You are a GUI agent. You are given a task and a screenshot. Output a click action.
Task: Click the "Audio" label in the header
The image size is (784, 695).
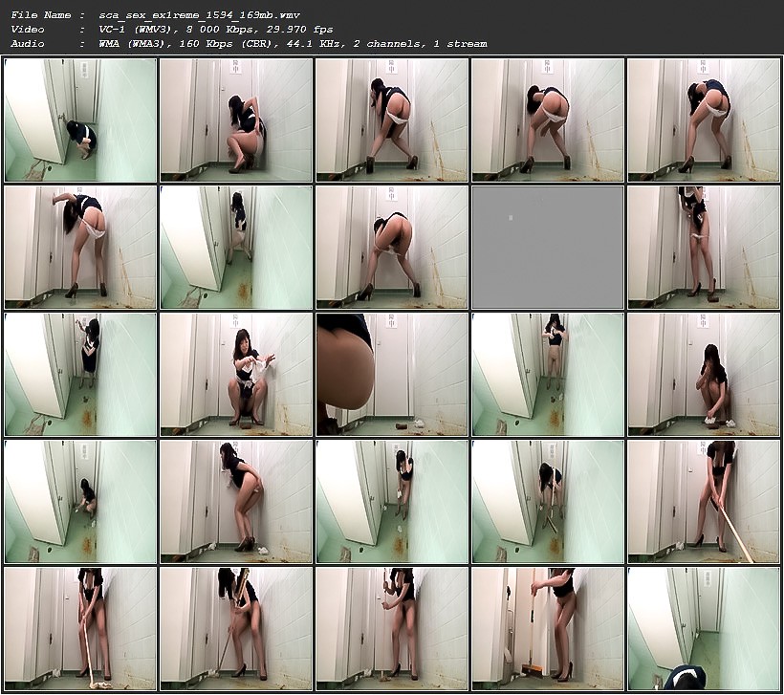[x=28, y=44]
